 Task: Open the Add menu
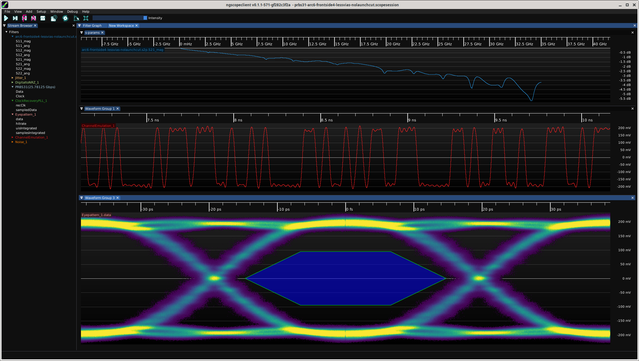[x=29, y=11]
